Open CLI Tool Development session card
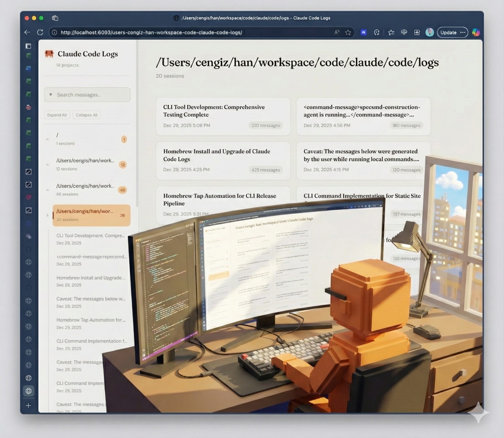The width and height of the screenshot is (504, 438). (x=223, y=116)
